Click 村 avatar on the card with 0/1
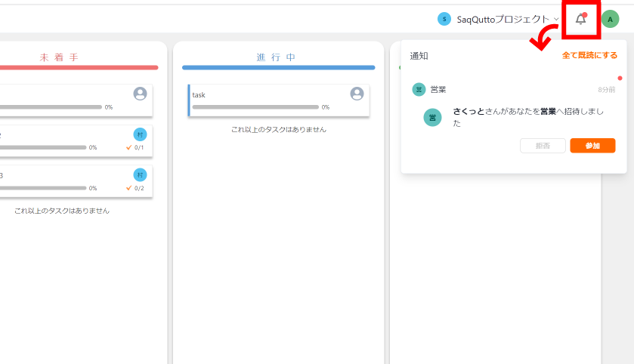 (140, 134)
